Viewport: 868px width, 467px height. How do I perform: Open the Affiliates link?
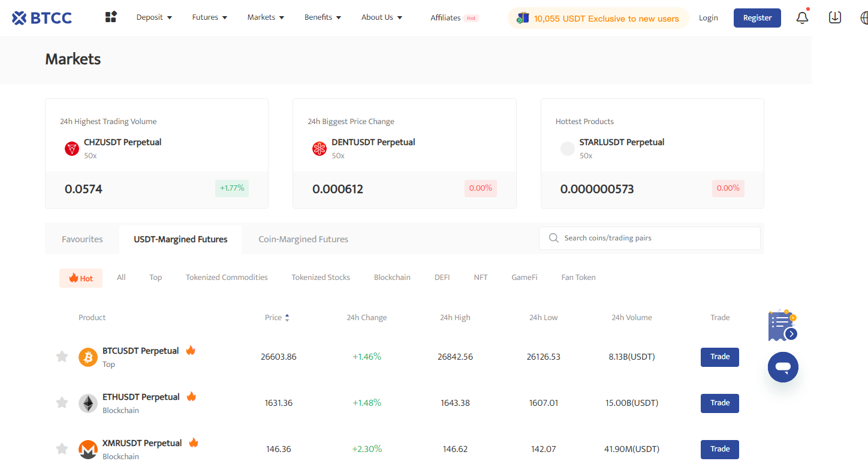(x=445, y=18)
